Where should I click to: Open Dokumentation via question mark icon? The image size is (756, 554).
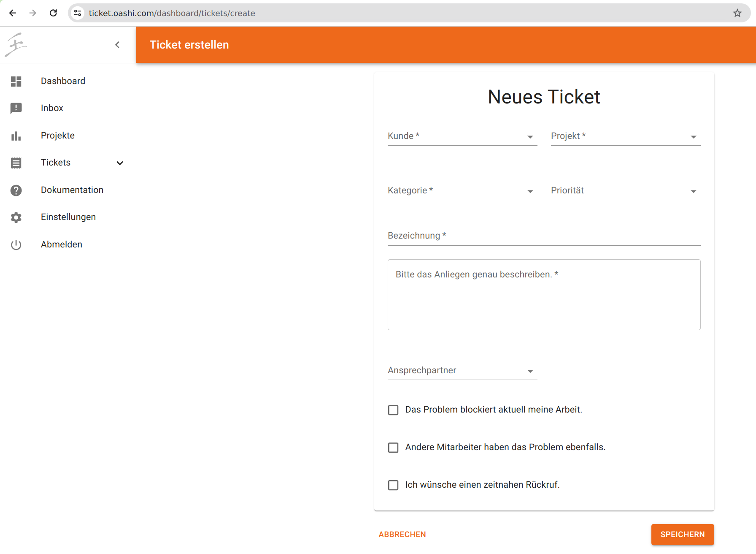pyautogui.click(x=16, y=190)
